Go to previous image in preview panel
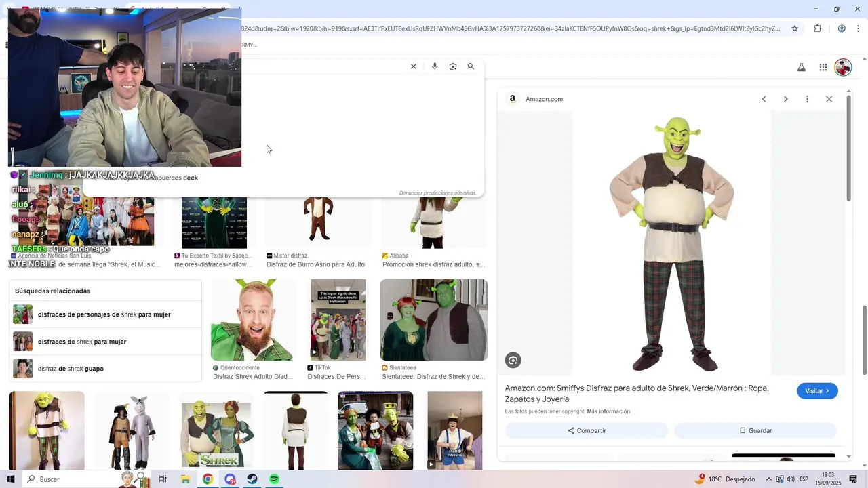Screen dimensions: 868x488 coord(764,99)
